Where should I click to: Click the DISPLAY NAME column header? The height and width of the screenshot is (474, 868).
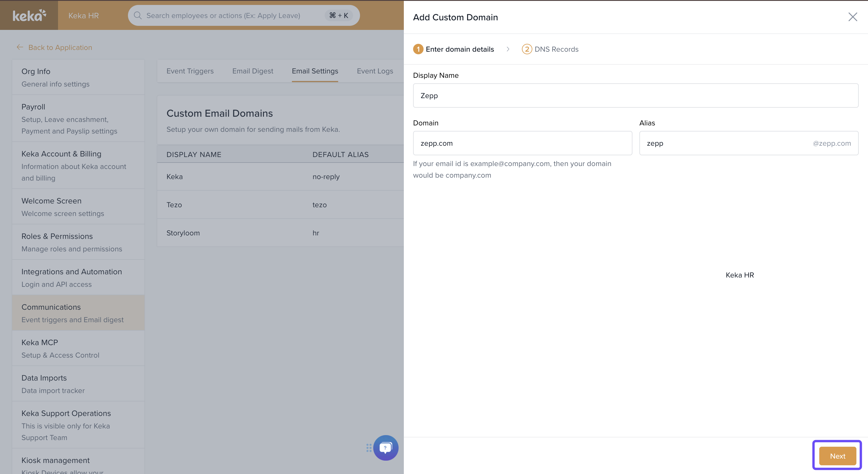[194, 154]
